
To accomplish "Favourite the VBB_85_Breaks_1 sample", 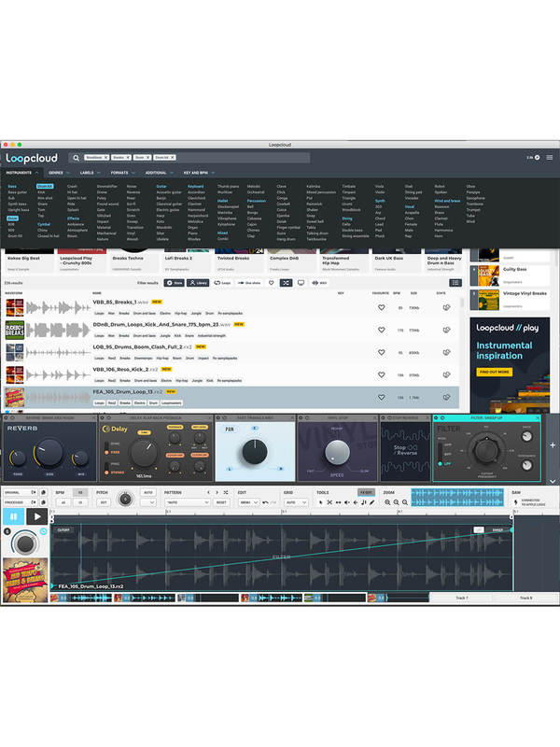I will coord(381,306).
